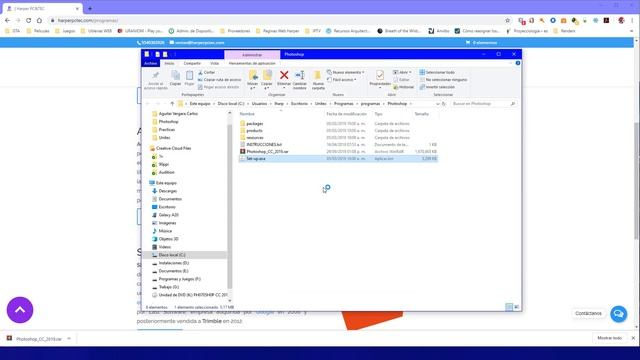640x360 pixels.
Task: Click No seleccionar ninguno
Action: pyautogui.click(x=443, y=80)
